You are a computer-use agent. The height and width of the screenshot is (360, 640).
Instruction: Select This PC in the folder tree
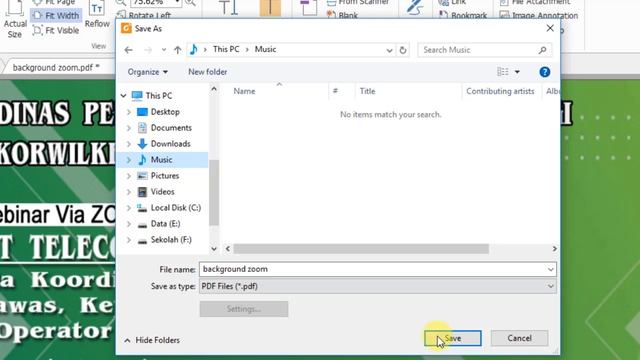point(159,96)
